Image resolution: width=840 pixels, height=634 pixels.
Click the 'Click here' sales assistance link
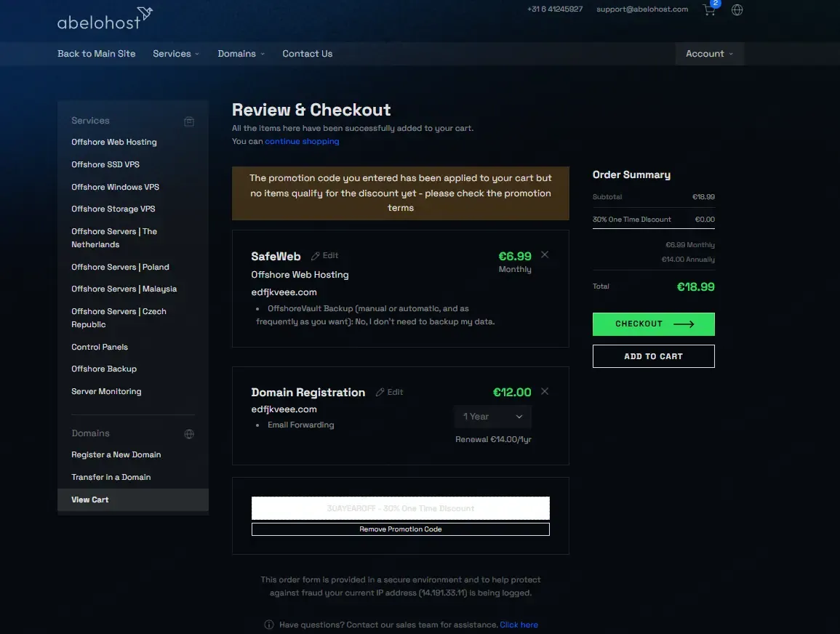[519, 625]
